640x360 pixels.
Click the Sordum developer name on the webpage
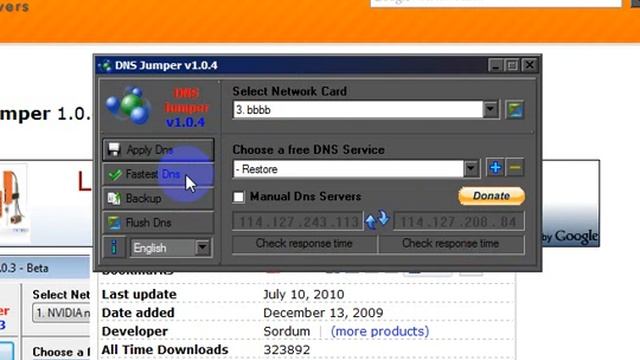pyautogui.click(x=287, y=331)
